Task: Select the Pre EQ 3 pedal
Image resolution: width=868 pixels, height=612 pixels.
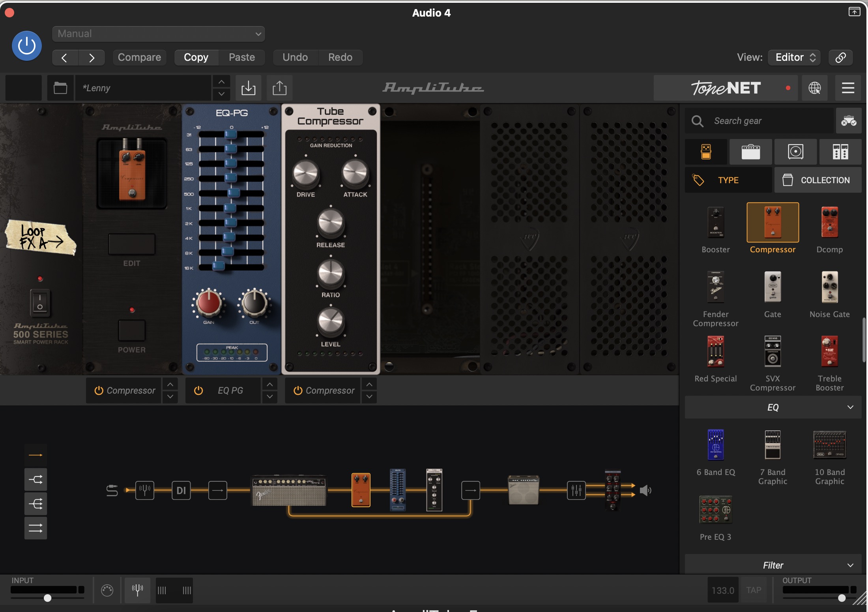Action: 716,510
